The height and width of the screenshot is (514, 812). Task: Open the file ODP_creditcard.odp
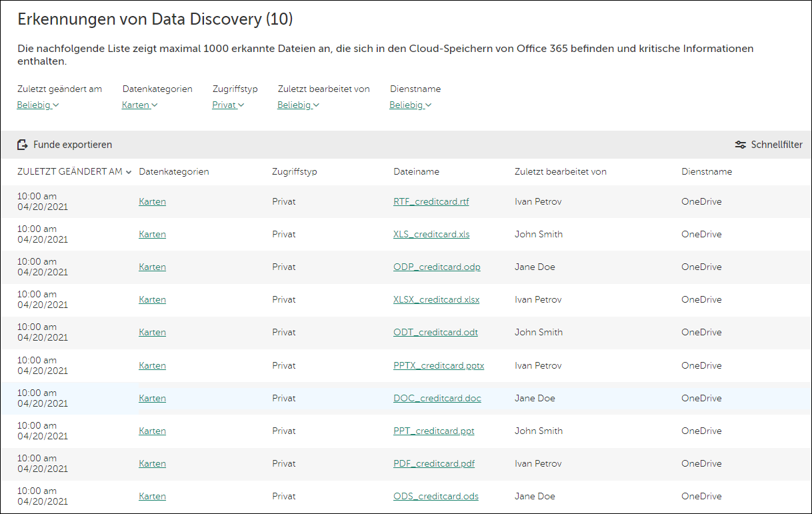pyautogui.click(x=437, y=267)
